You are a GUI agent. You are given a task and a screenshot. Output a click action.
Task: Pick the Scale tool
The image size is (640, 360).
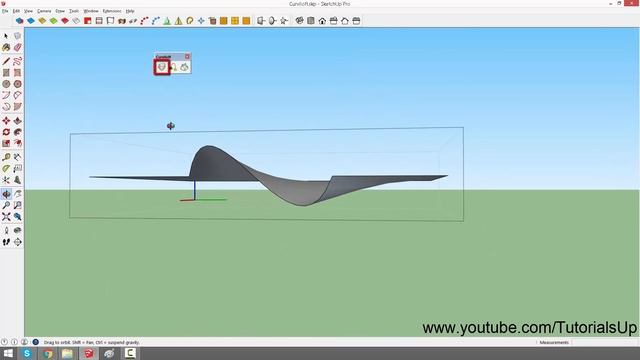coord(6,143)
